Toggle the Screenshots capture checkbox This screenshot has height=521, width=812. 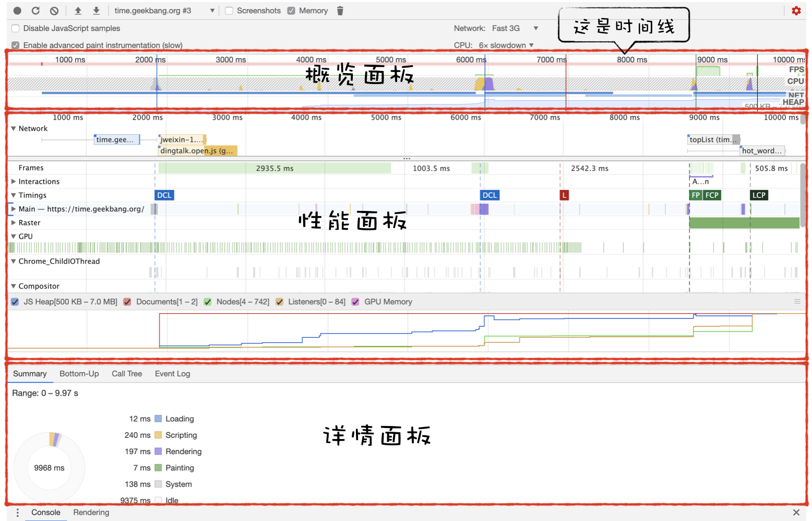coord(229,10)
